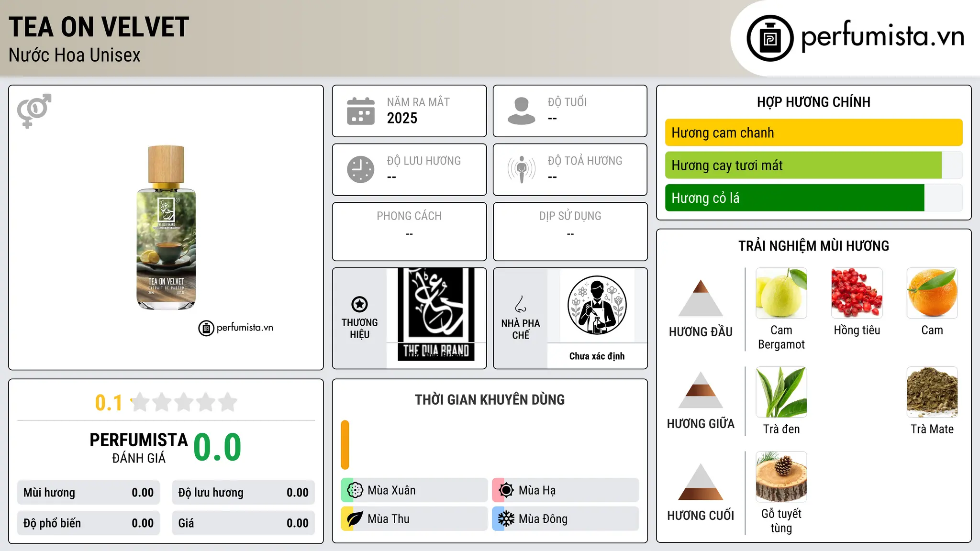Click the light green Hương cay tươi mát bar
Image resolution: width=980 pixels, height=551 pixels.
803,165
